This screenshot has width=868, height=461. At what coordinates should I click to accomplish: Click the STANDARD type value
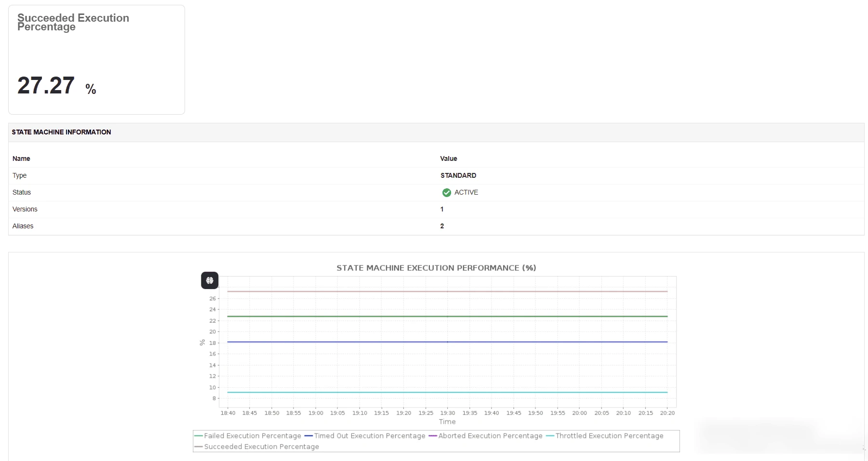click(458, 175)
